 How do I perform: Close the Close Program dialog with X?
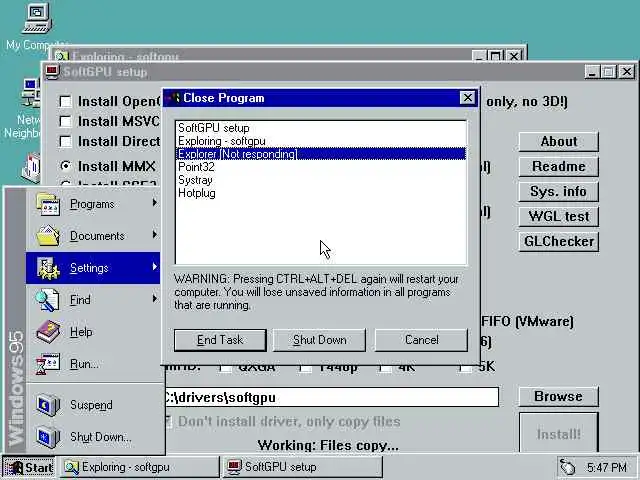click(467, 98)
